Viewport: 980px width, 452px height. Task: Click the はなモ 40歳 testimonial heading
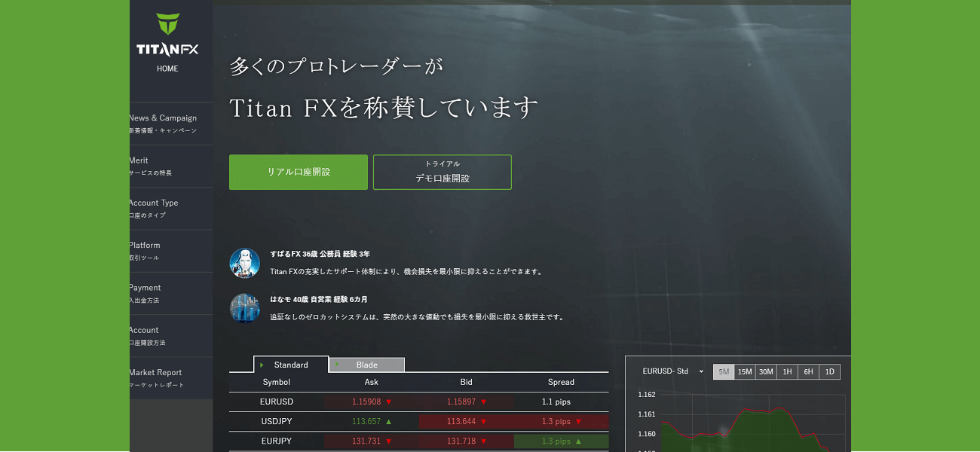[319, 299]
